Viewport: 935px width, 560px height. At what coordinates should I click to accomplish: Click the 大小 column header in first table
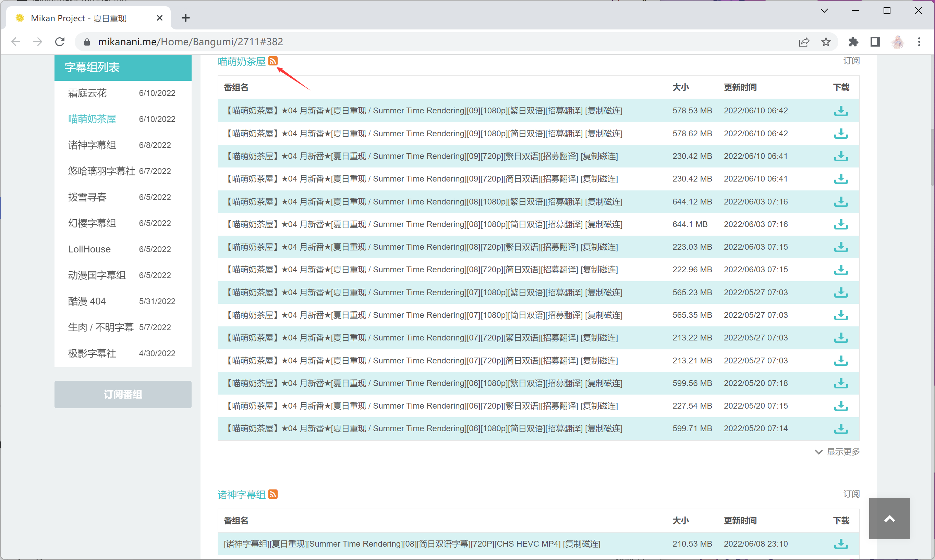680,87
